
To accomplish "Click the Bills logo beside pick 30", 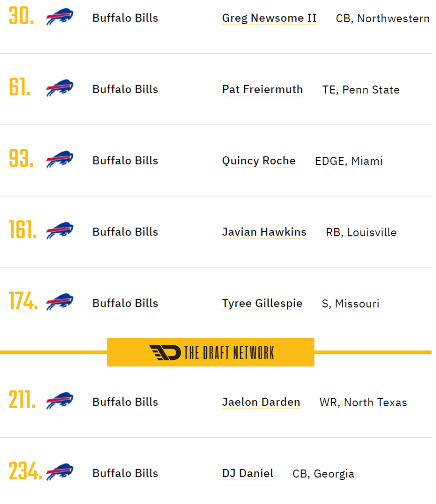I will (x=60, y=17).
